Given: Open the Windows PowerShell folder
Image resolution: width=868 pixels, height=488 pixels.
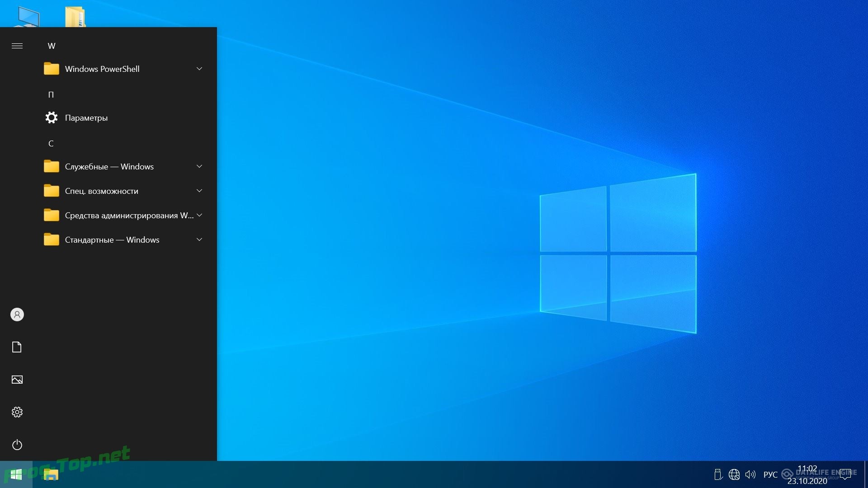Looking at the screenshot, I should coord(123,69).
